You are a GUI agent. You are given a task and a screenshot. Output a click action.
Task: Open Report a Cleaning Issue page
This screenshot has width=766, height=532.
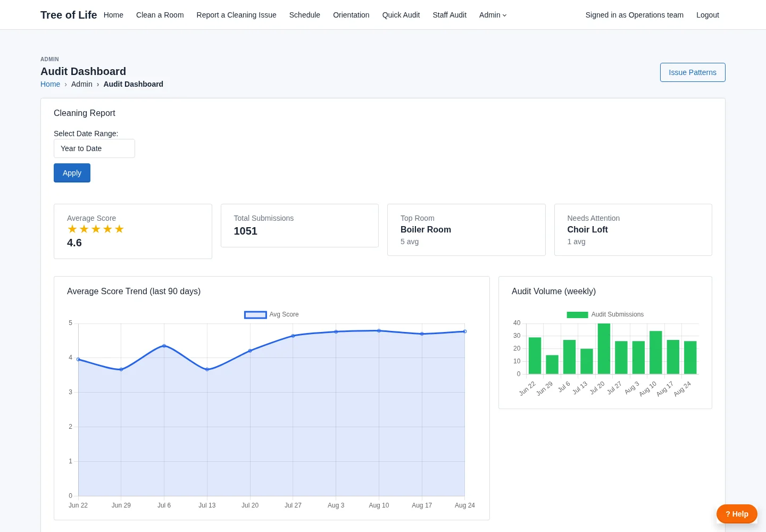click(237, 15)
